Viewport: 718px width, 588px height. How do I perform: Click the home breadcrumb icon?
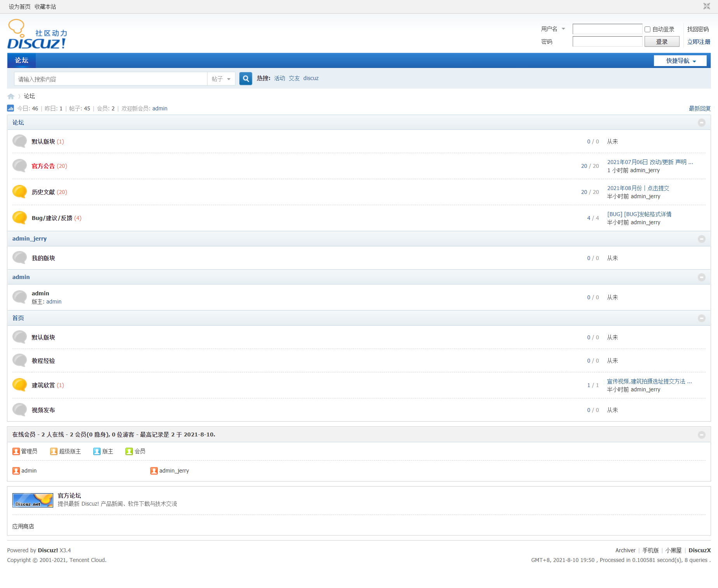(11, 96)
